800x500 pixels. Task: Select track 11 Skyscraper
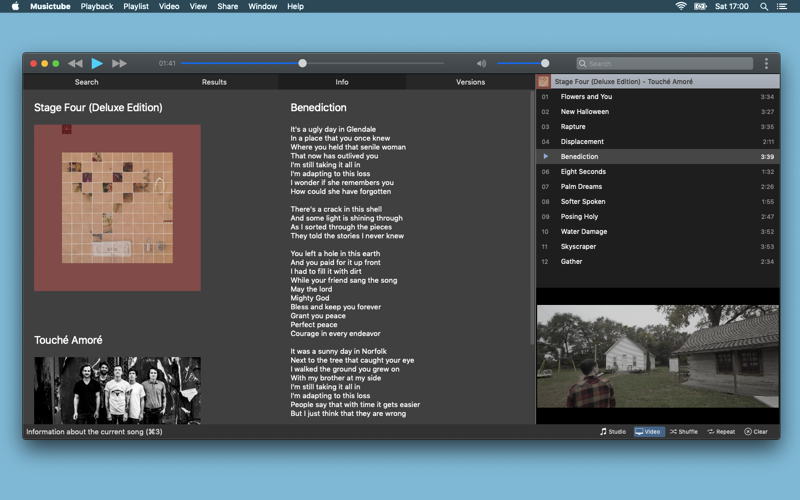tap(658, 246)
